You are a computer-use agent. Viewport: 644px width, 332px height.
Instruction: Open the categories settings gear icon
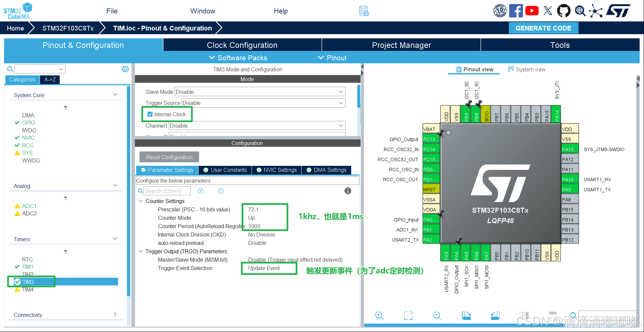(x=125, y=69)
